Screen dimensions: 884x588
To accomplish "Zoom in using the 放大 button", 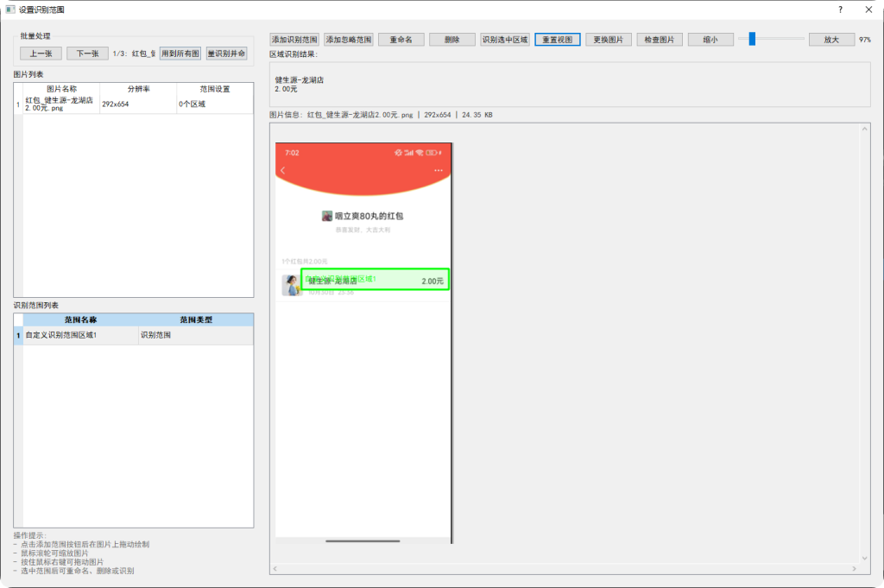I will (830, 39).
